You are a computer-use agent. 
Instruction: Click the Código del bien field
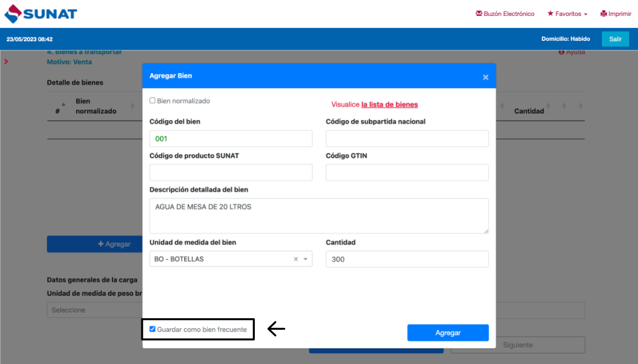[231, 139]
